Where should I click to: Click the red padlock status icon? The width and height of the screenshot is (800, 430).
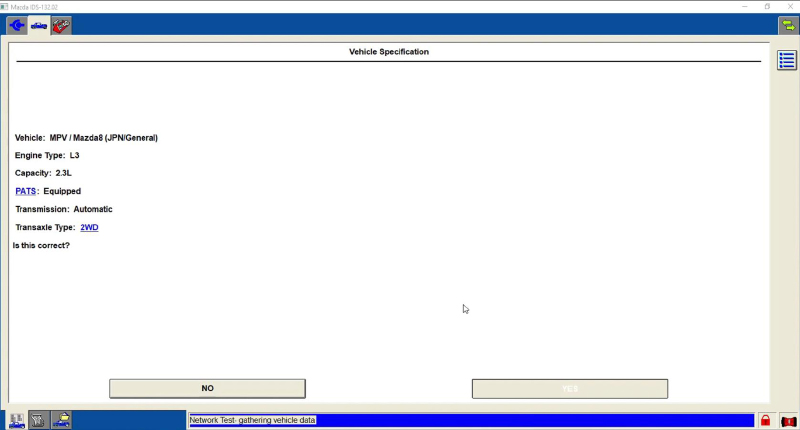point(765,421)
